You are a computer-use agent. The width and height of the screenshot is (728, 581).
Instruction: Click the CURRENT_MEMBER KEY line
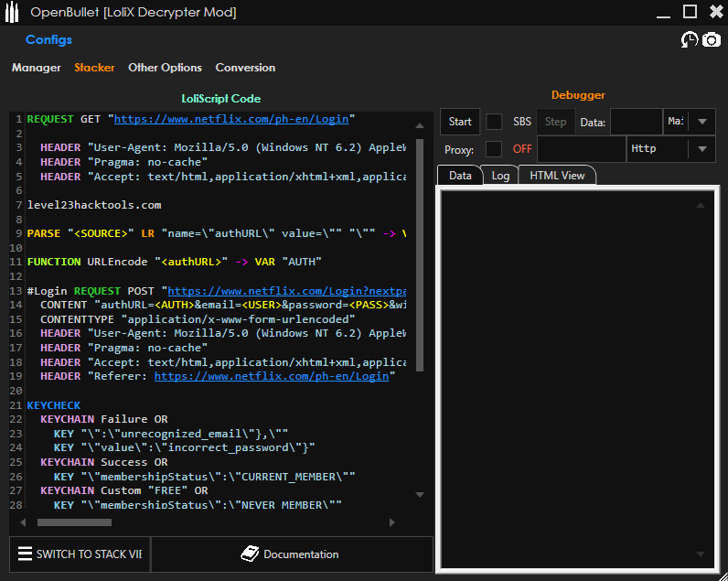pos(204,477)
